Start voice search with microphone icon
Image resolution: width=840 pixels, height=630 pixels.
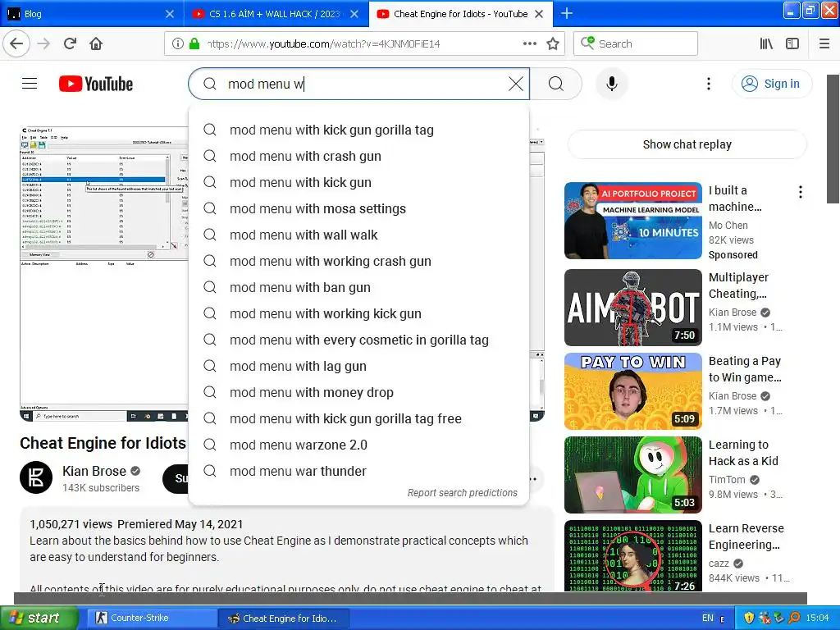coord(612,84)
